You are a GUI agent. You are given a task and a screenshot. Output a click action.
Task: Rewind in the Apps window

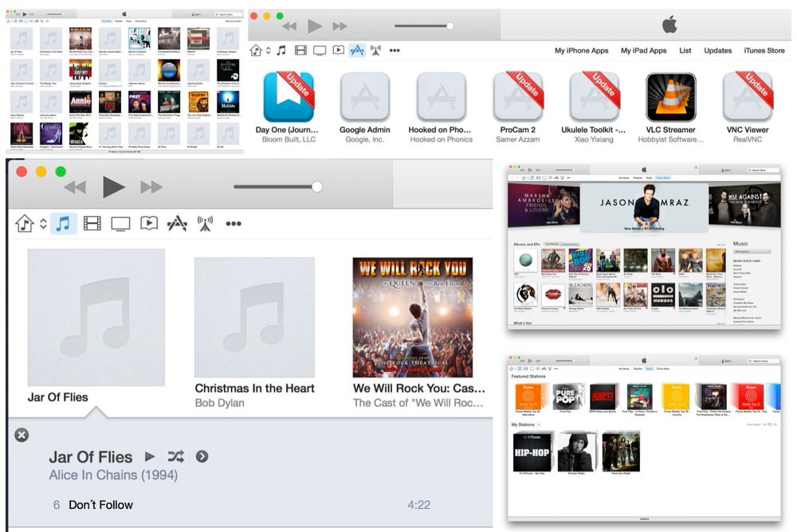pyautogui.click(x=289, y=26)
